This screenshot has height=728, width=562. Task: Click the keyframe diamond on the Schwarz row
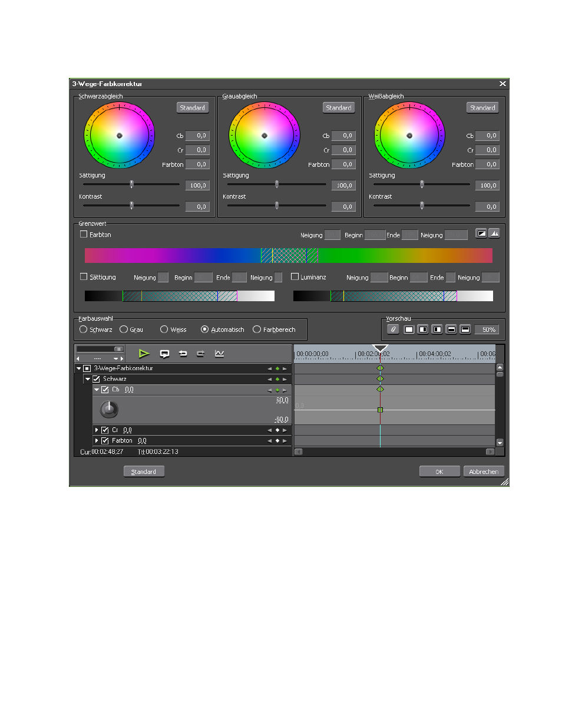[277, 379]
